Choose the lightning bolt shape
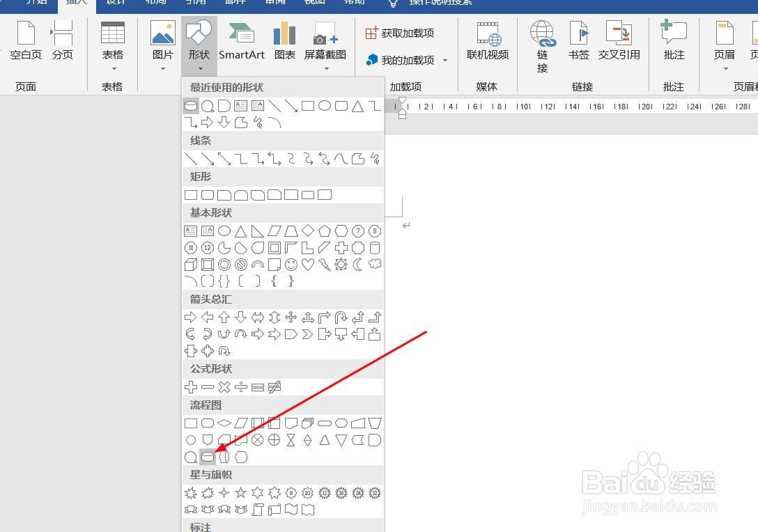758x532 pixels. pos(325,265)
